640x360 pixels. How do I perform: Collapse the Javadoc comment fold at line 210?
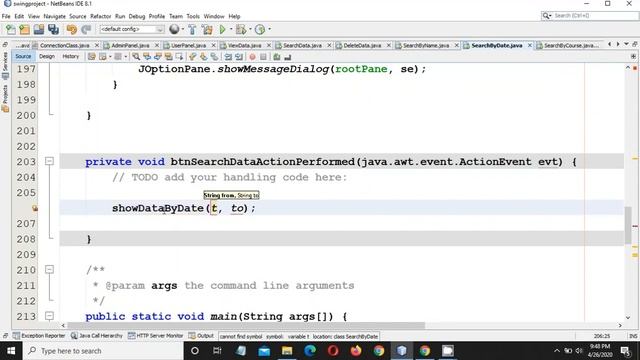coord(49,269)
